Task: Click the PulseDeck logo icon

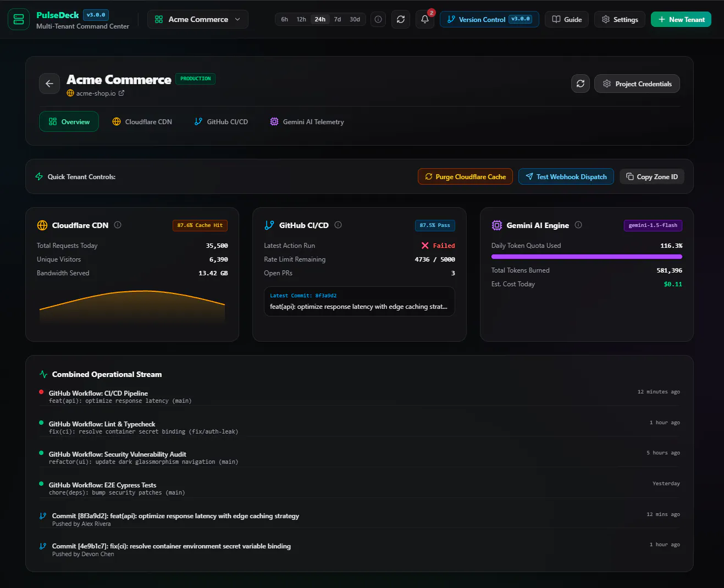Action: pos(19,19)
